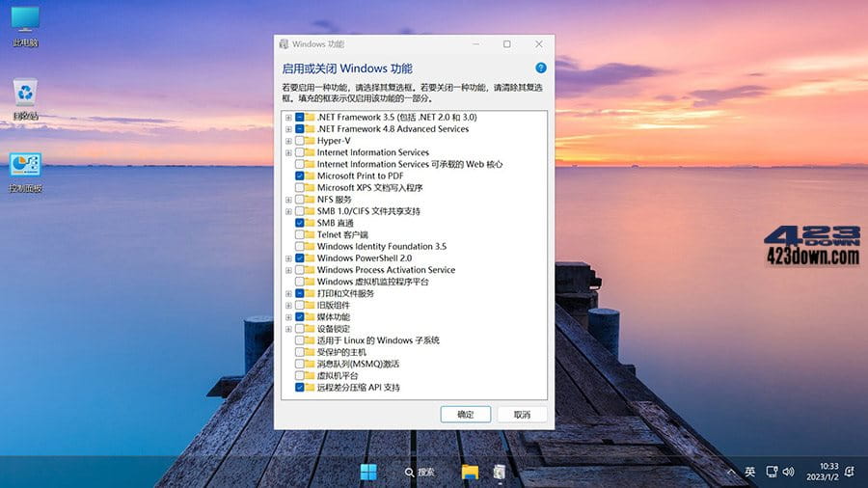The image size is (868, 488).
Task: Expand the device lockdown node
Action: [x=288, y=329]
